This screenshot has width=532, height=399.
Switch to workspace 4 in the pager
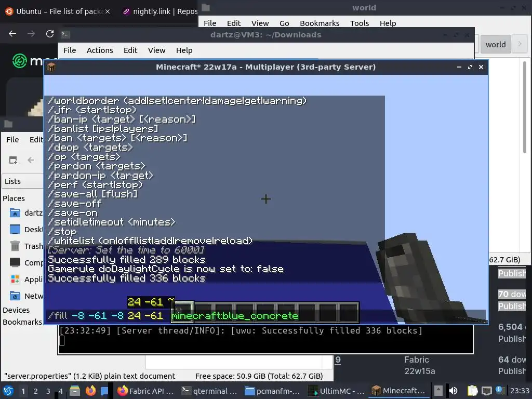click(60, 391)
